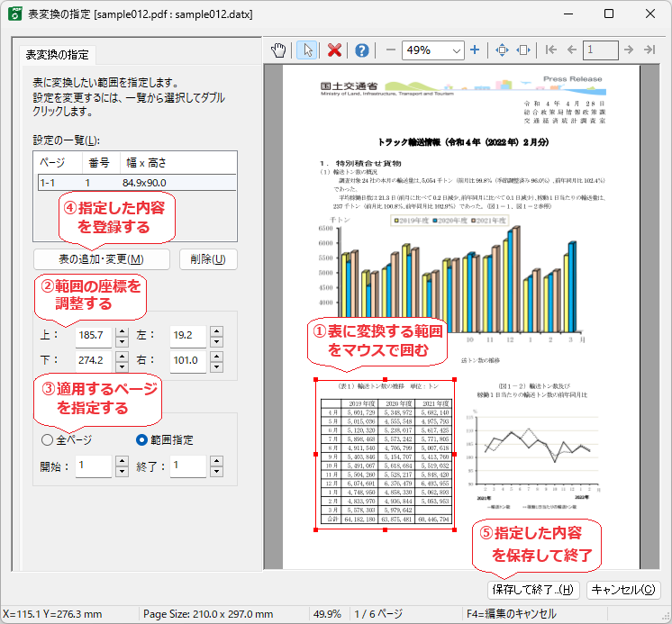Click the fit page width icon
This screenshot has width=672, height=624.
click(x=524, y=50)
